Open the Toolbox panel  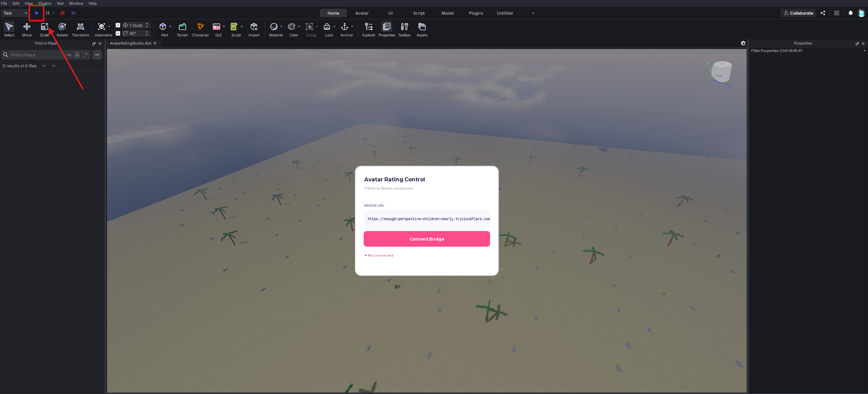coord(404,29)
